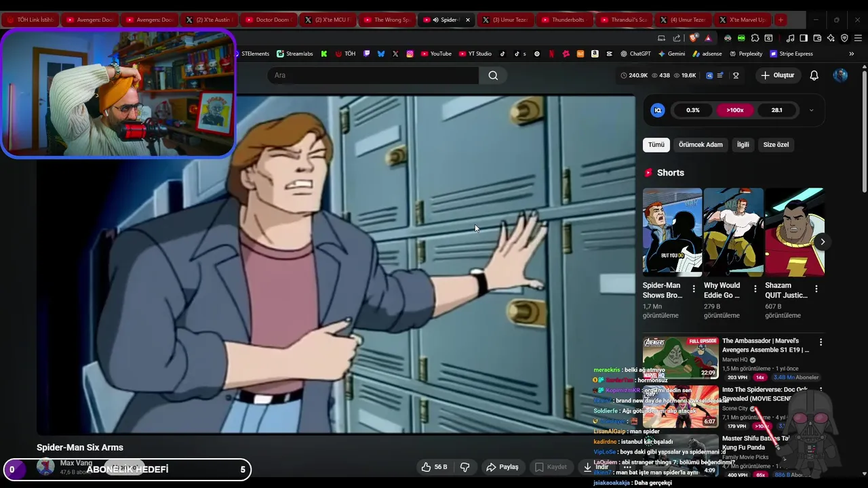Click the vidIQ trophy icon in header

click(736, 75)
